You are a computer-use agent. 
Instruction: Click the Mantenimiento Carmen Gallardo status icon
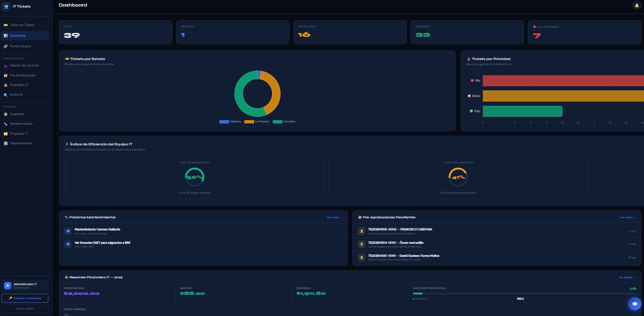pyautogui.click(x=68, y=231)
